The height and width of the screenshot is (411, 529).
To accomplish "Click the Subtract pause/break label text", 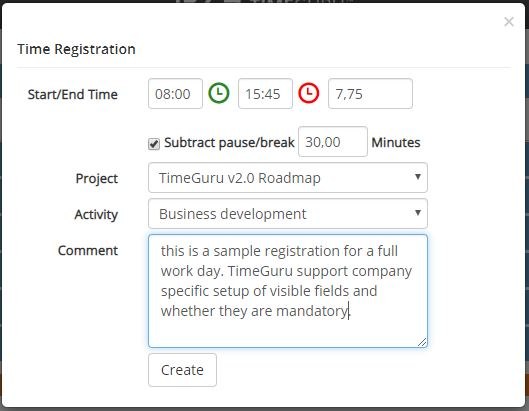I will coord(229,143).
